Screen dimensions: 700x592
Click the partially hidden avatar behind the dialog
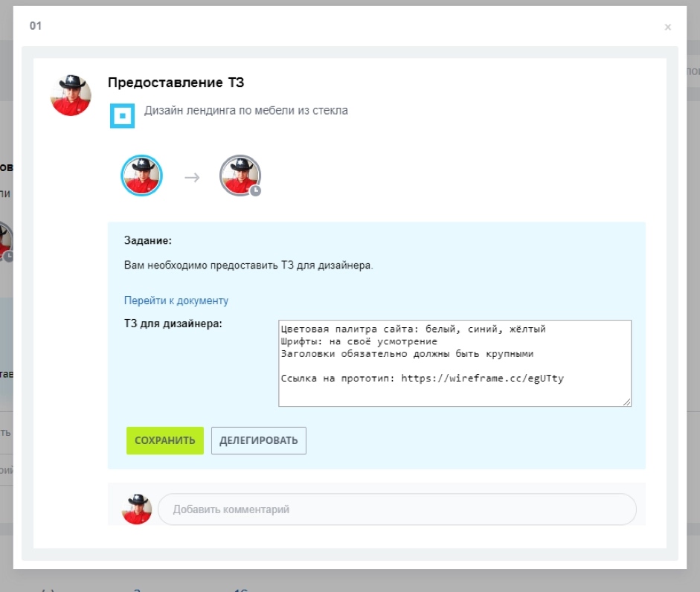pyautogui.click(x=5, y=239)
